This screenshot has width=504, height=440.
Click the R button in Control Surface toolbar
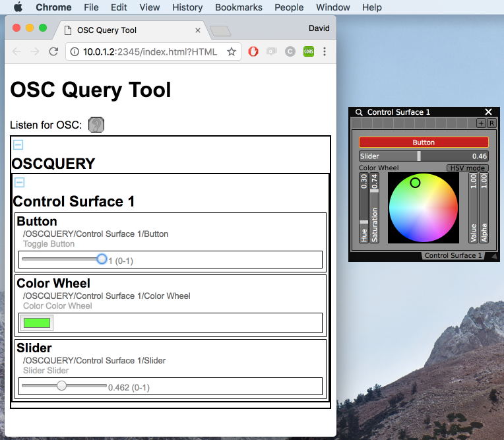(x=491, y=123)
